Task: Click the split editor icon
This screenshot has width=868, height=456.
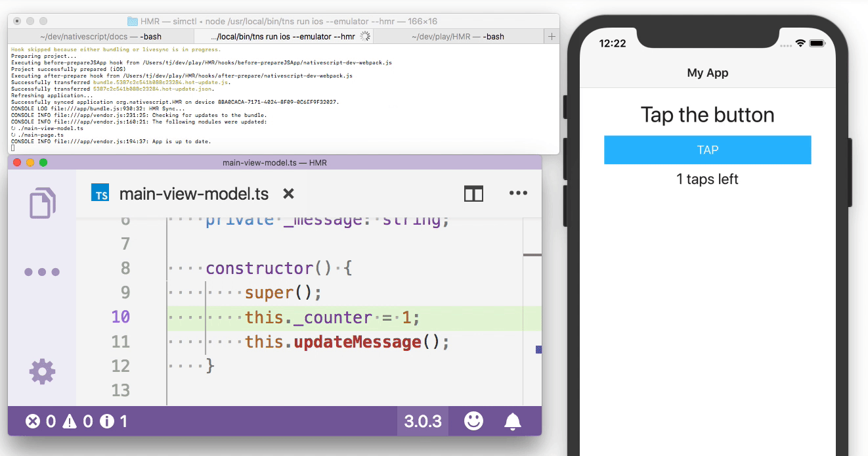Action: click(473, 193)
